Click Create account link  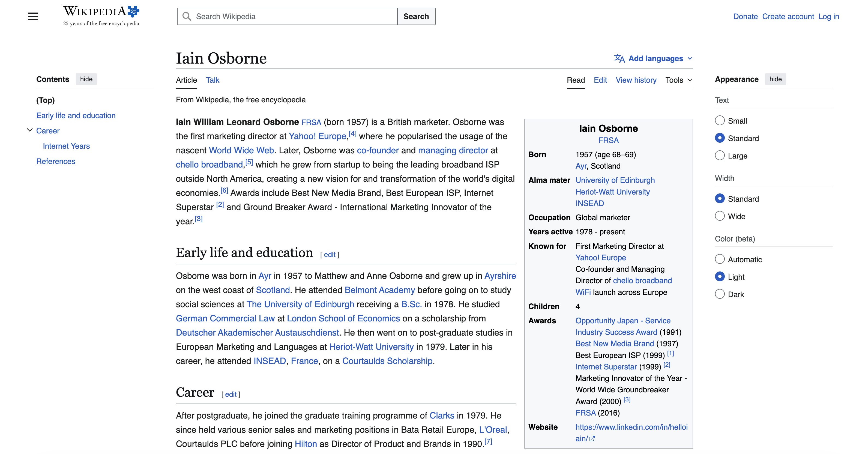pyautogui.click(x=788, y=17)
